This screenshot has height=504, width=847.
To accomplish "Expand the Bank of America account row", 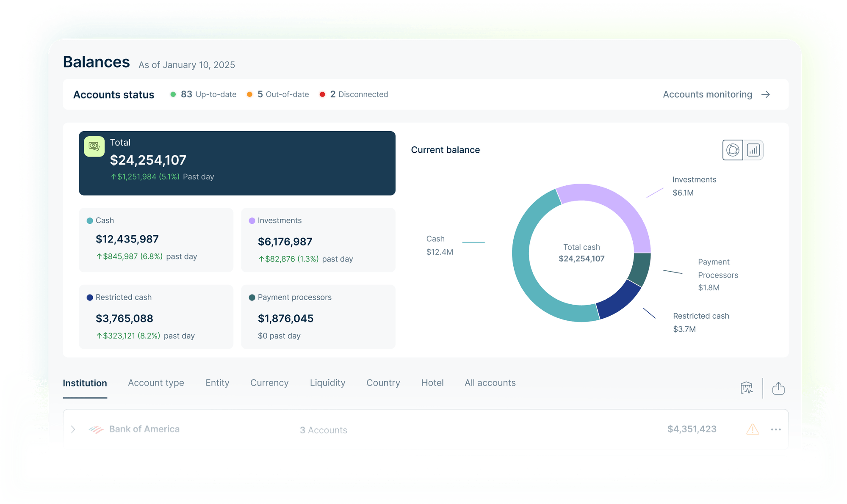I will coord(73,429).
